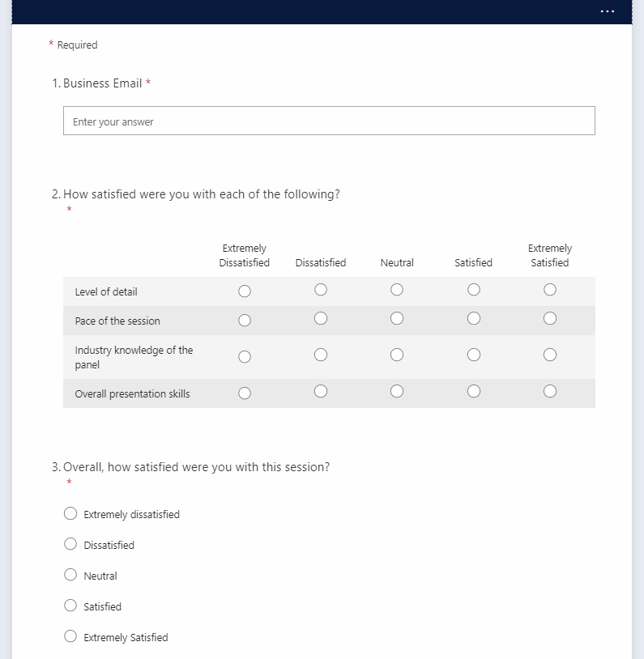Select Satisfied for Overall presentation skills
This screenshot has width=644, height=659.
(x=473, y=391)
